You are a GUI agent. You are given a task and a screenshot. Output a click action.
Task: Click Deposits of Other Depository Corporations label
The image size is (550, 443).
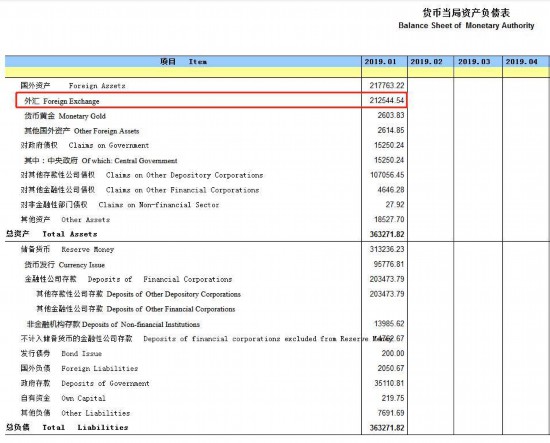point(139,294)
